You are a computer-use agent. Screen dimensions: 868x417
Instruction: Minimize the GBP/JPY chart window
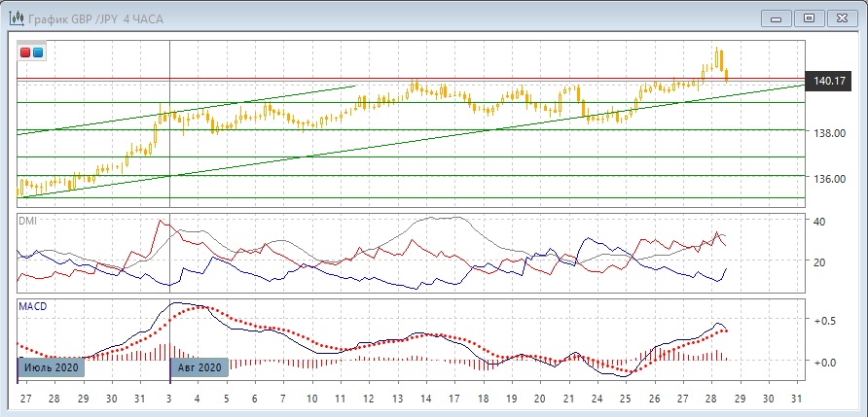pos(776,17)
